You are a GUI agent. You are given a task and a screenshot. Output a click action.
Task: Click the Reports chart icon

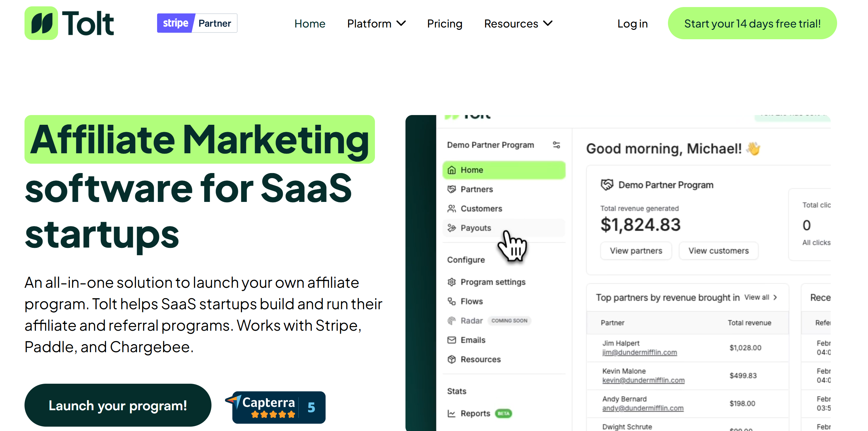451,414
